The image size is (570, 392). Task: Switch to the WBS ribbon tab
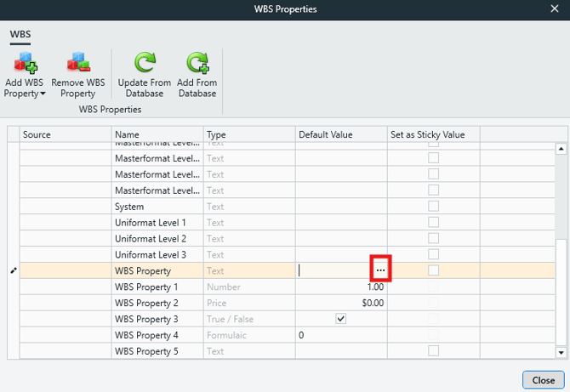pyautogui.click(x=20, y=34)
